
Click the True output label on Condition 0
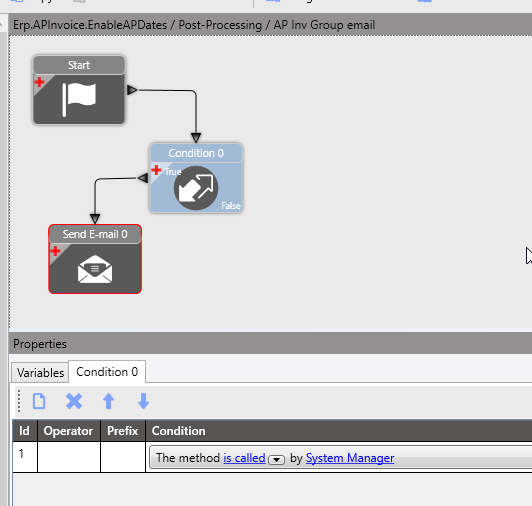[173, 172]
